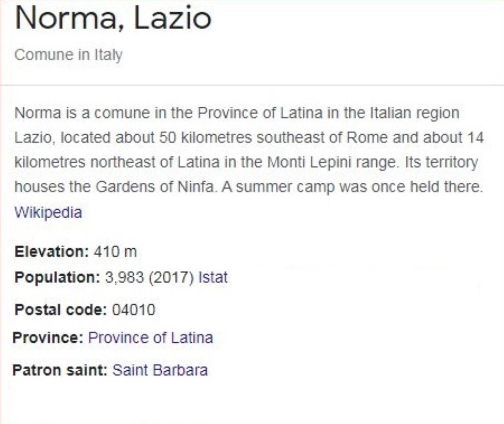Select the postal code value 04010
Image resolution: width=504 pixels, height=424 pixels.
(x=134, y=310)
